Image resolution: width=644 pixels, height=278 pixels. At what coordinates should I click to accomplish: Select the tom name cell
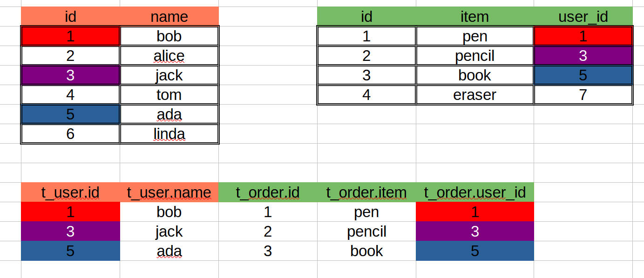click(169, 95)
